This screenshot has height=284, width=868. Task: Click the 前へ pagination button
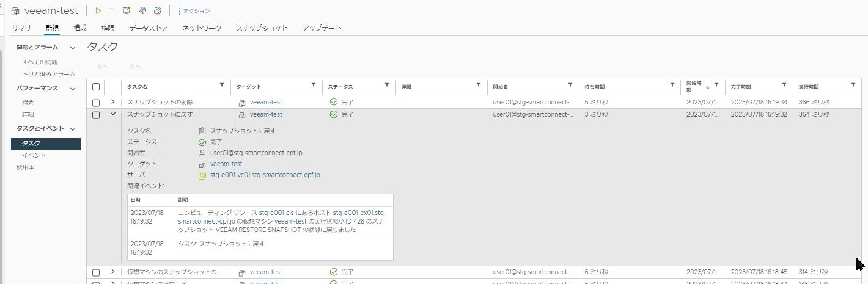click(x=102, y=66)
